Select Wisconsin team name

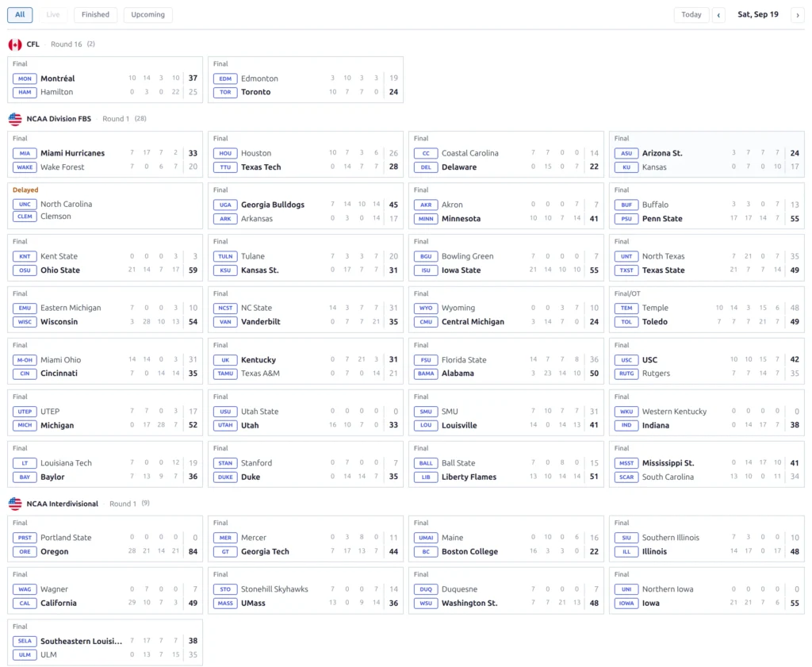click(59, 321)
